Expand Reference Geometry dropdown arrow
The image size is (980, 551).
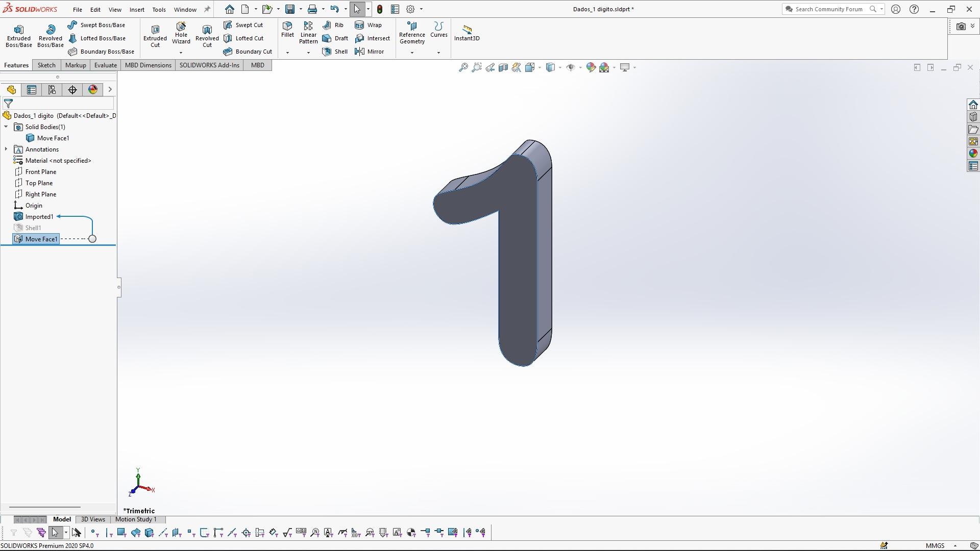(x=412, y=53)
